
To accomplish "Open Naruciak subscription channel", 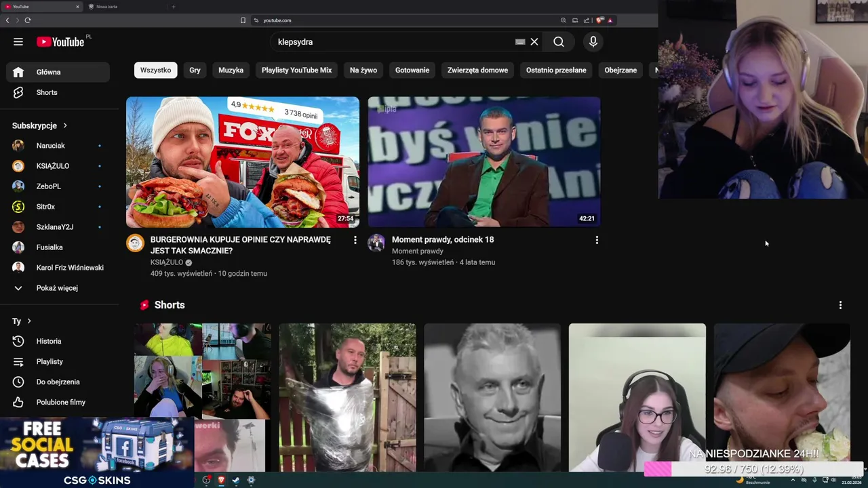I will point(58,146).
